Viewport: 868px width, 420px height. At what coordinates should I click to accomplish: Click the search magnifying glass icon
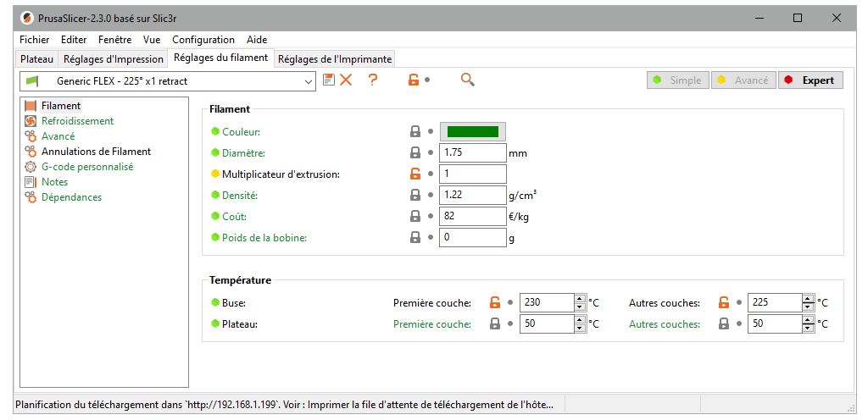[467, 80]
